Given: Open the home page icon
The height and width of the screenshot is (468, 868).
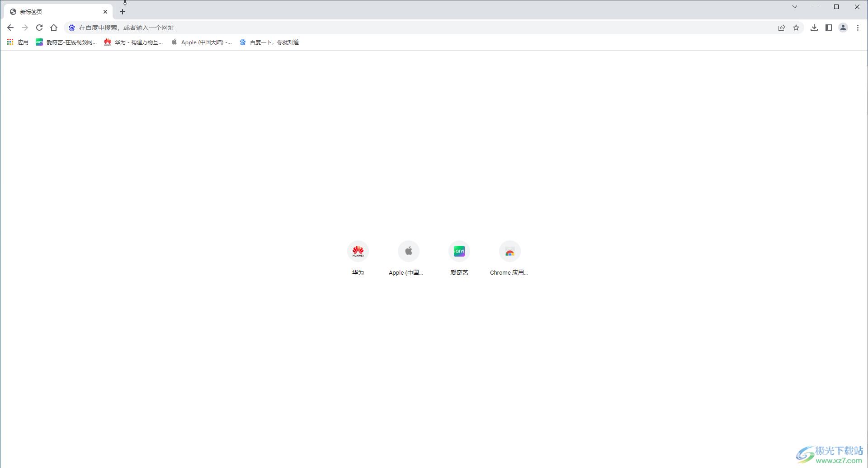Looking at the screenshot, I should click(x=54, y=28).
